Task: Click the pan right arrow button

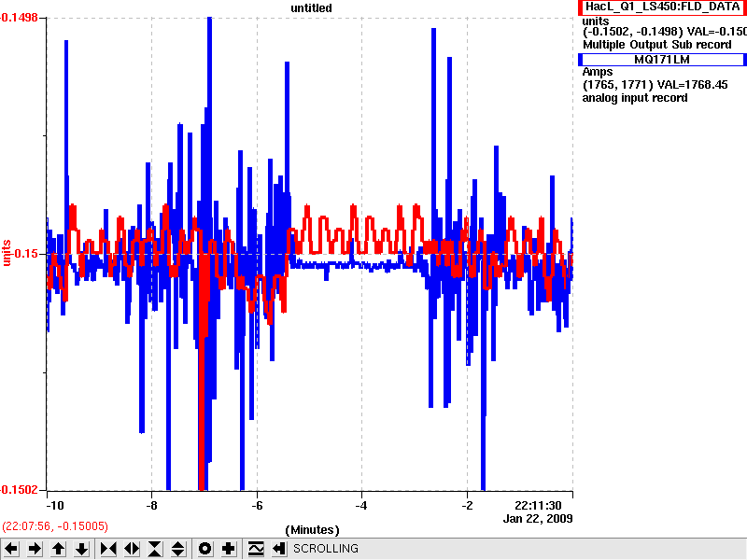Action: 35,549
